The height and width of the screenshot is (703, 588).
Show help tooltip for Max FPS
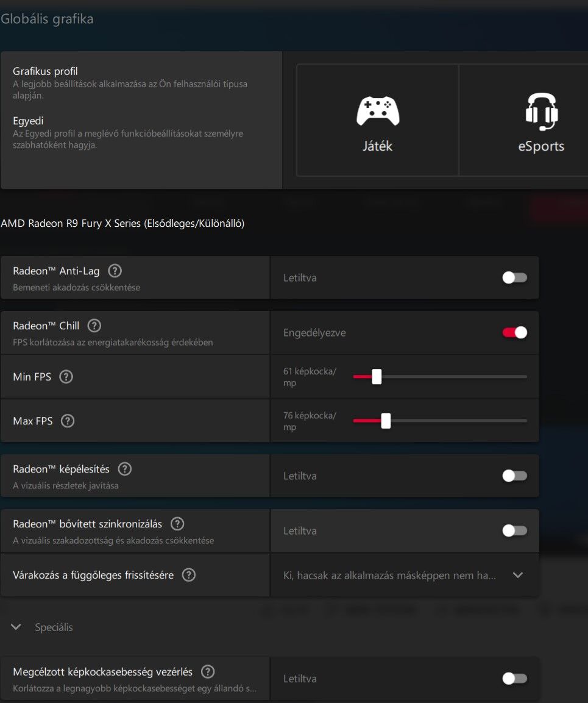click(68, 421)
